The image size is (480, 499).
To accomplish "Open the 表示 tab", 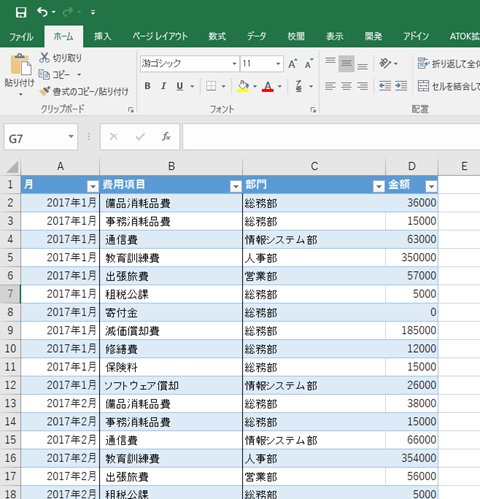I will 335,36.
